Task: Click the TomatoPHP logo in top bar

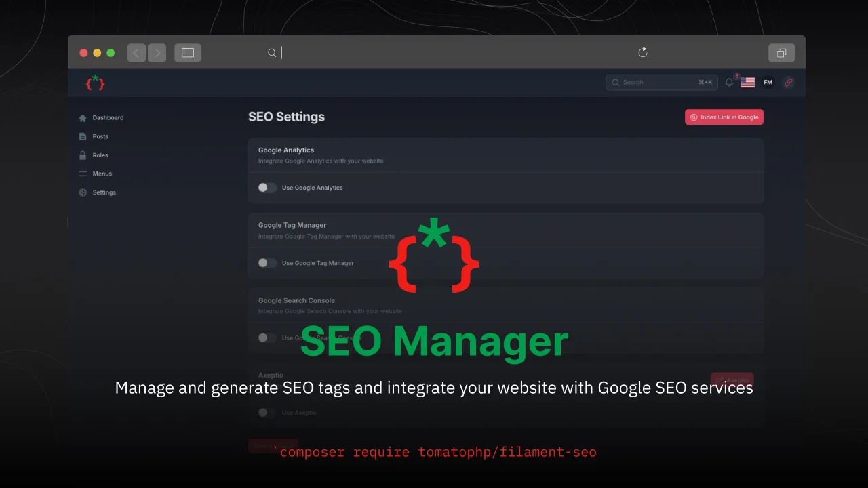Action: 95,82
